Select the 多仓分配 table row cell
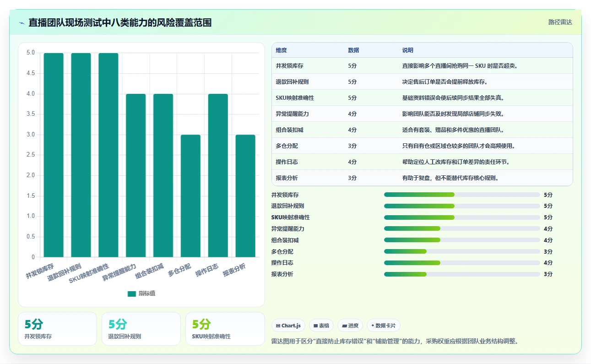Image resolution: width=591 pixels, height=364 pixels. [x=287, y=146]
